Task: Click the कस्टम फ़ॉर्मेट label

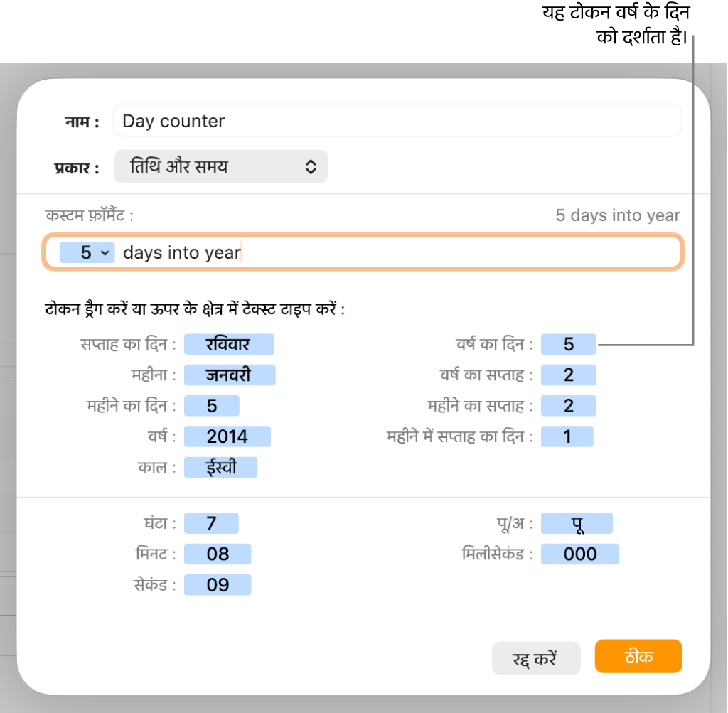Action: click(x=89, y=215)
